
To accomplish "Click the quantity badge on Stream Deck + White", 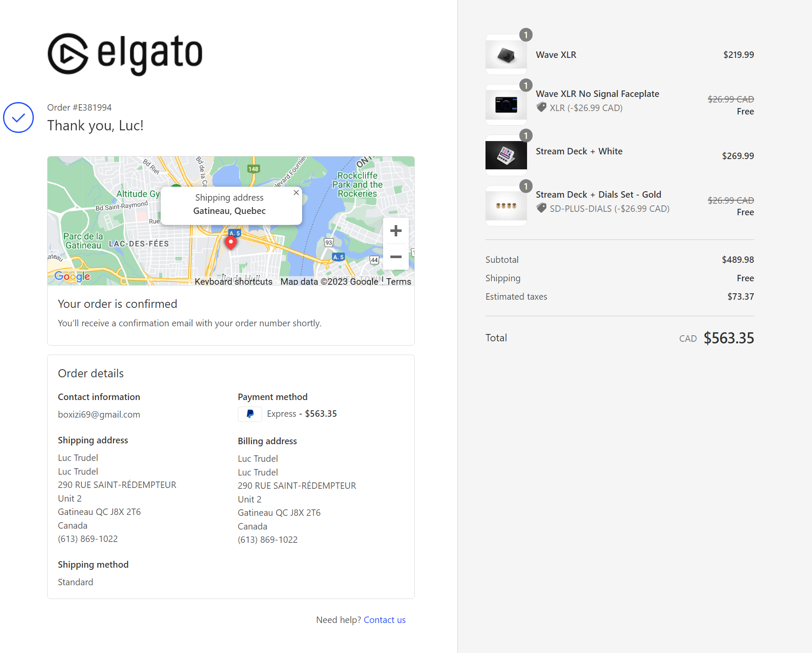I will tap(526, 135).
